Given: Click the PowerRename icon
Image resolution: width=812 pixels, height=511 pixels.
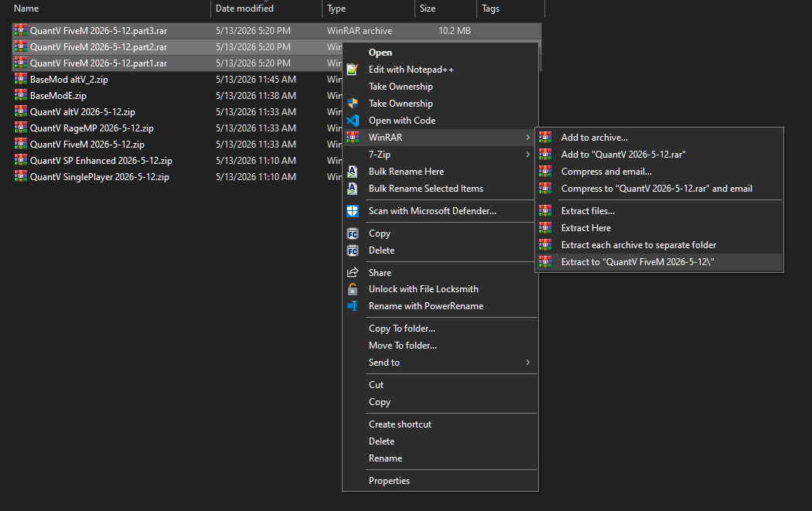Looking at the screenshot, I should [352, 306].
